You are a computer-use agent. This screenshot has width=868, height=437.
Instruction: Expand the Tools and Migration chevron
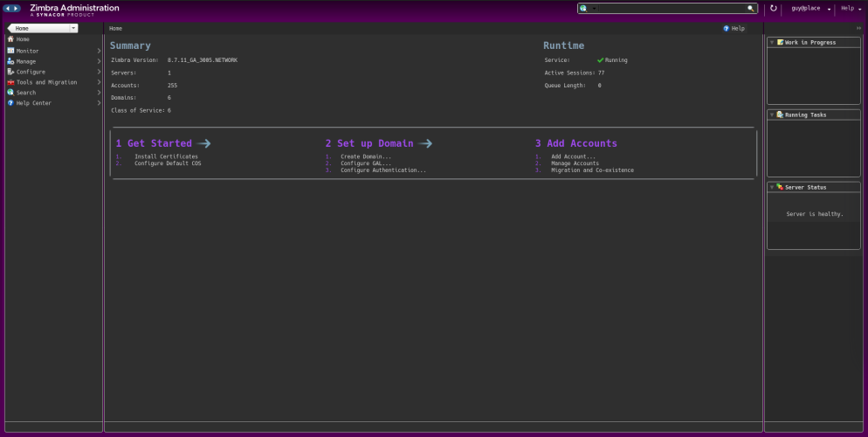(x=99, y=82)
